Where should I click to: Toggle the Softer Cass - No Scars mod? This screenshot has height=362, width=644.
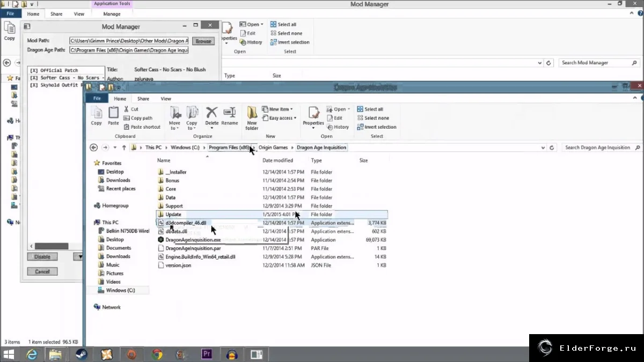click(x=67, y=78)
